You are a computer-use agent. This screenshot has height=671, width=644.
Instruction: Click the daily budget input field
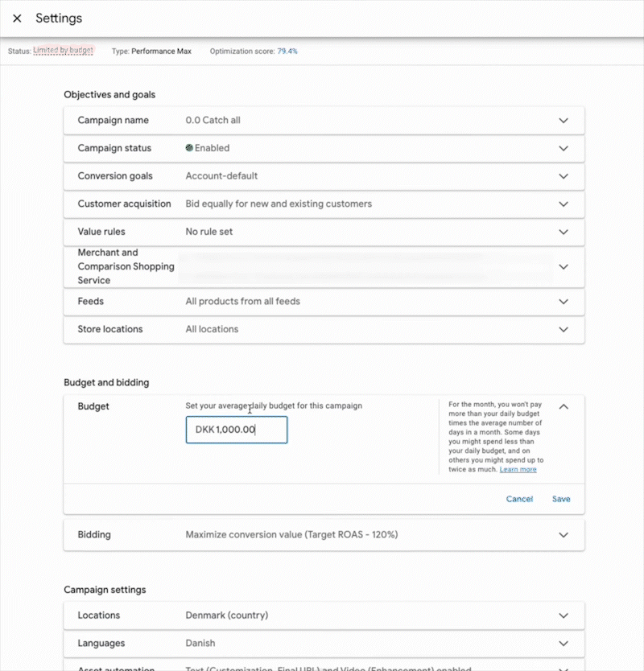tap(236, 430)
